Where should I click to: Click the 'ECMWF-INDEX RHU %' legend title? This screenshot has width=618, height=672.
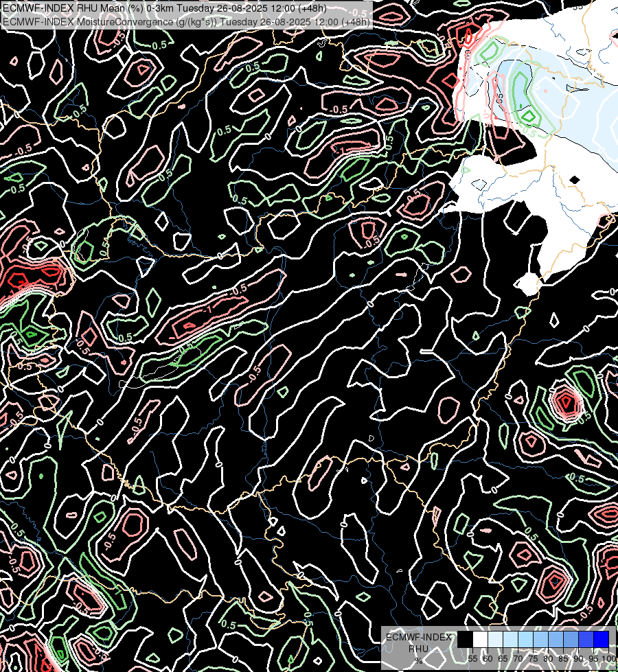(x=419, y=649)
